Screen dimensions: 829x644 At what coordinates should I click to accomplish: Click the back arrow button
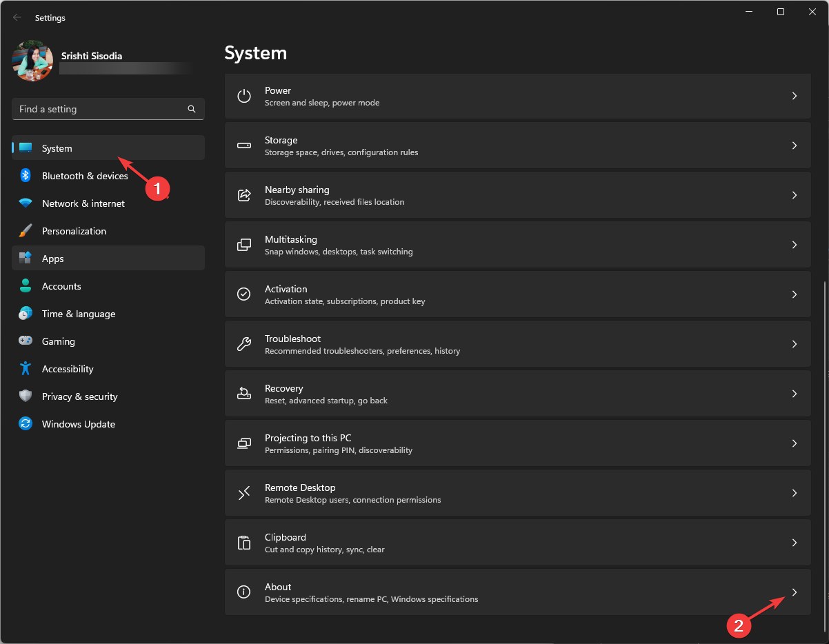pos(17,17)
